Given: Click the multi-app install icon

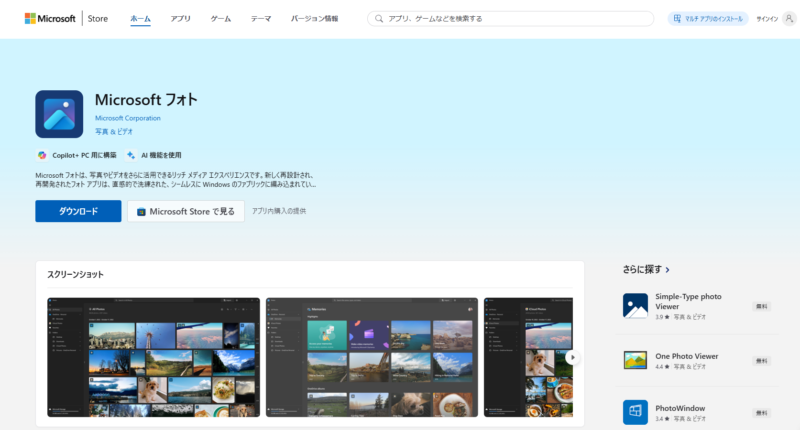Looking at the screenshot, I should pyautogui.click(x=677, y=18).
